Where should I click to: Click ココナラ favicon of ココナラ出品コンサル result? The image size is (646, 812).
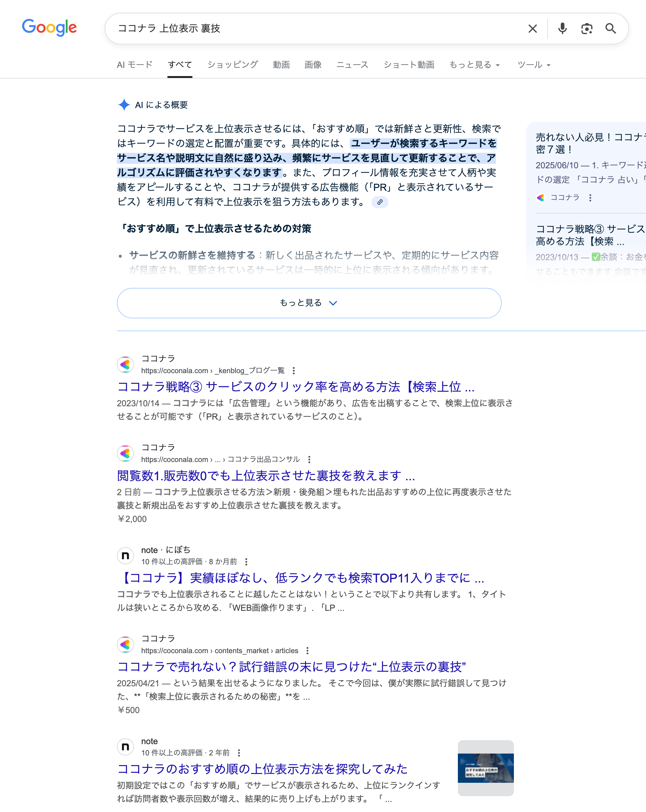125,453
